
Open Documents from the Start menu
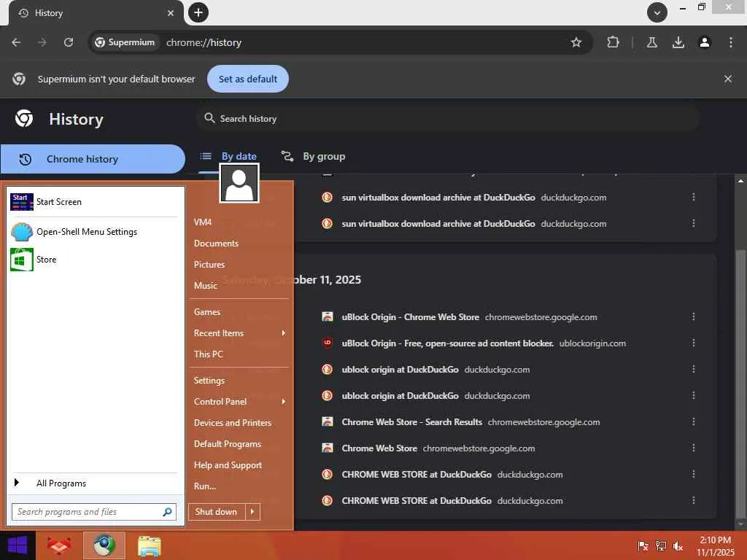tap(239, 244)
